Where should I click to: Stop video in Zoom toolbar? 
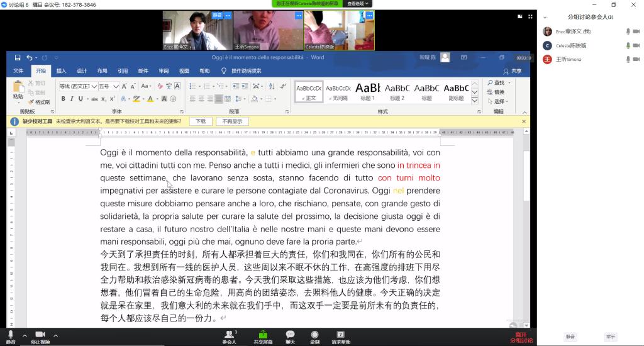[x=40, y=337]
